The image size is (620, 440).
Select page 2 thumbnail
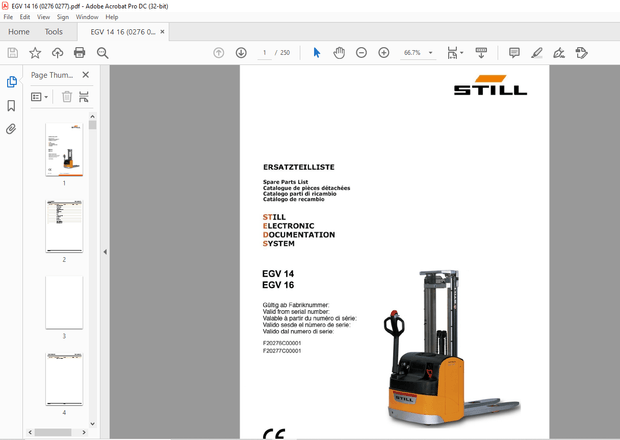click(64, 226)
